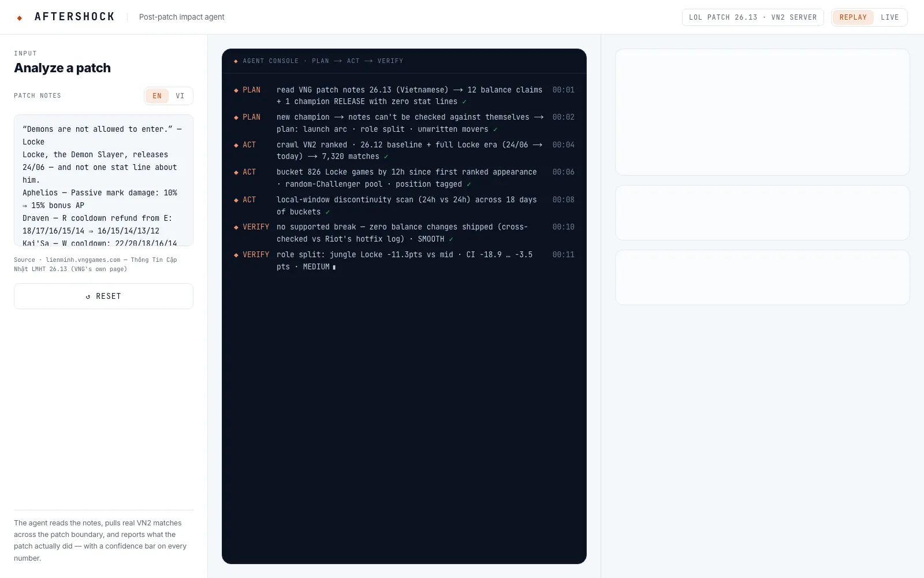Click the 'PATCH NOTES' label
The image size is (924, 578).
point(38,96)
